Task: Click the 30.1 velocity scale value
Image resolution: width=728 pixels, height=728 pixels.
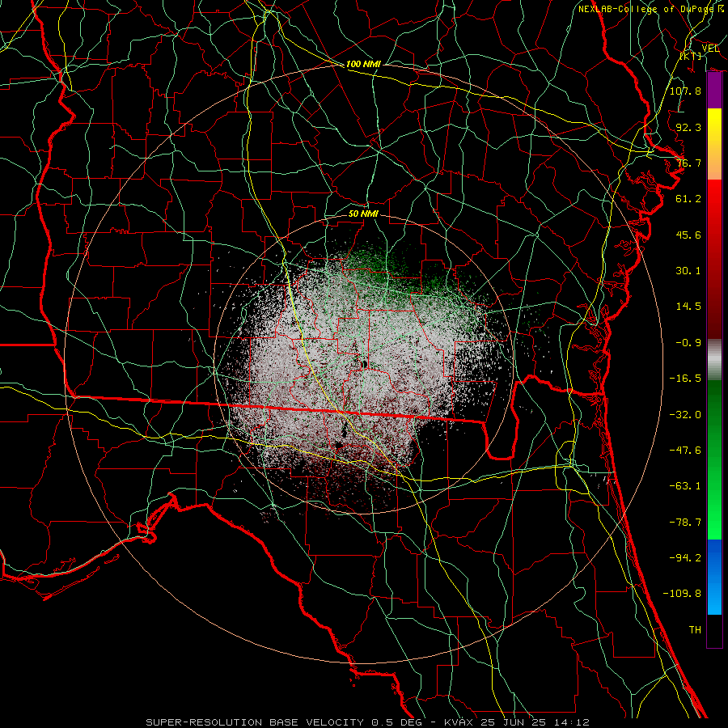Action: (688, 271)
